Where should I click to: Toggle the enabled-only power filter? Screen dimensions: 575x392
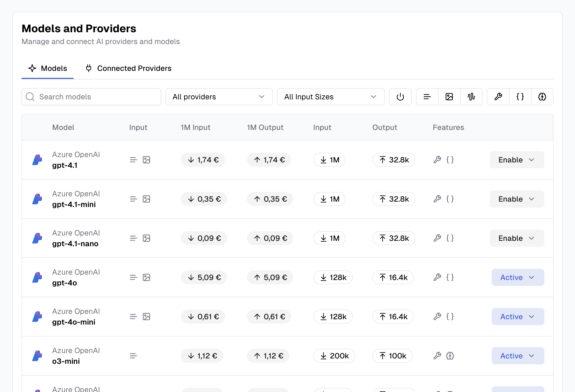coord(400,97)
